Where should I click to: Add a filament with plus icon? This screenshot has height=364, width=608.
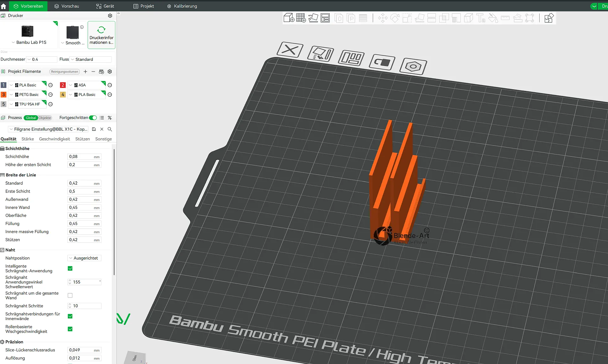click(85, 72)
